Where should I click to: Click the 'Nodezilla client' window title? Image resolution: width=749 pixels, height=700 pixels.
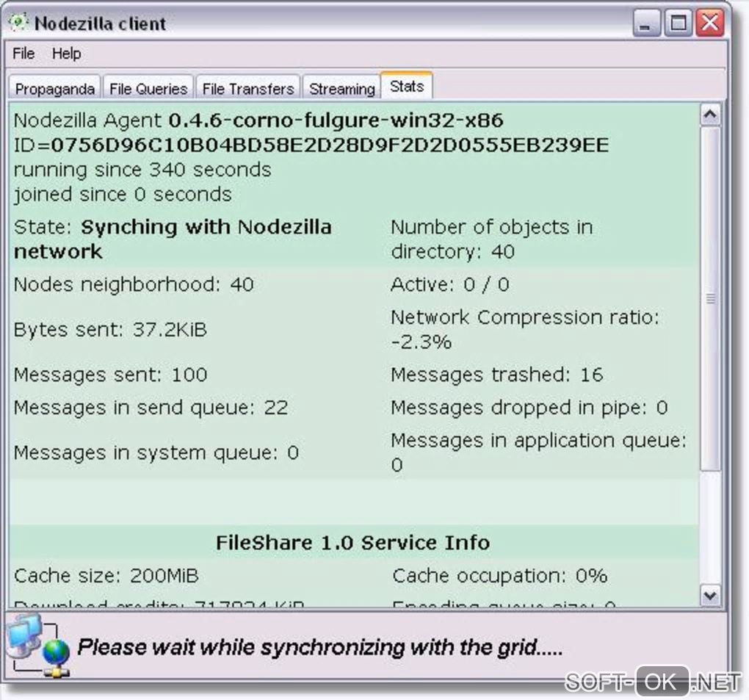pos(101,24)
